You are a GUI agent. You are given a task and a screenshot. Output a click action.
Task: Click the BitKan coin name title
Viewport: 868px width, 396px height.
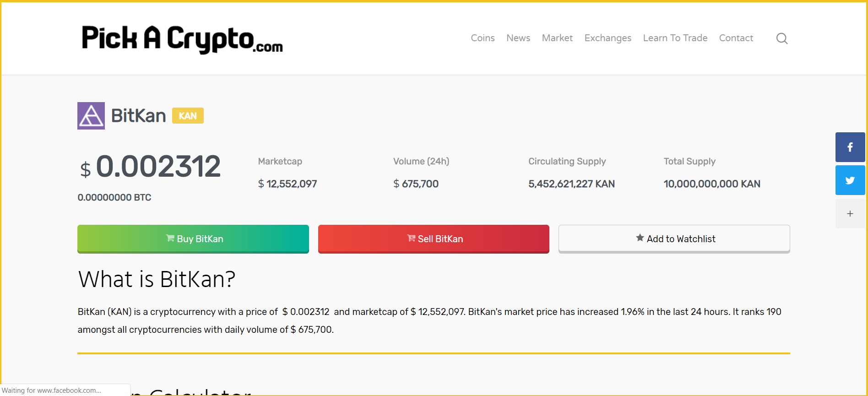pyautogui.click(x=138, y=116)
